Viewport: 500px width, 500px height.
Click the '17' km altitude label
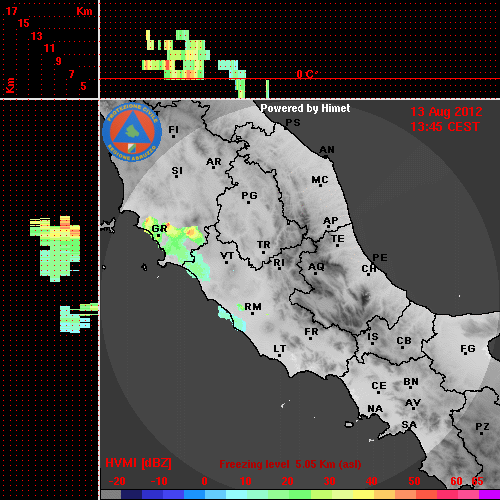[11, 11]
